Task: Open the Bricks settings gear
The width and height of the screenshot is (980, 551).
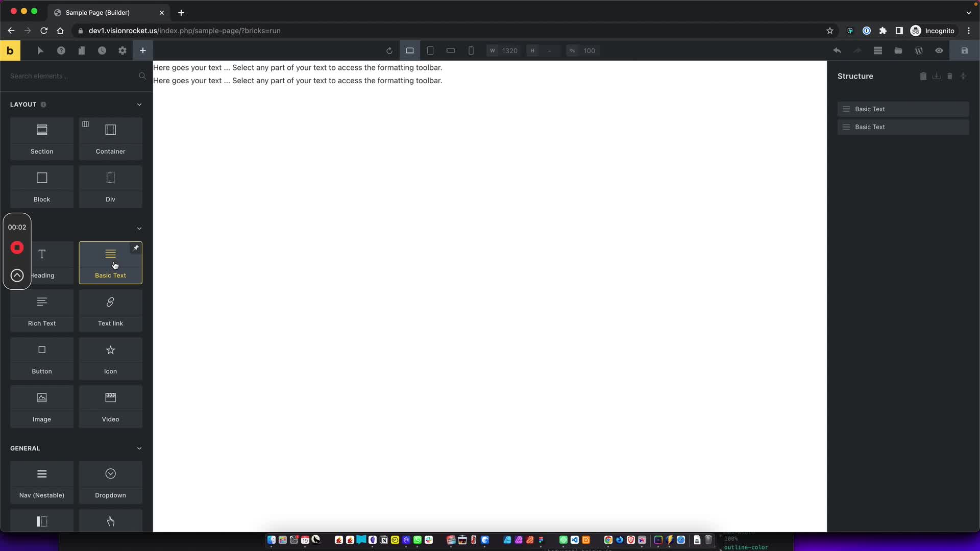Action: (122, 51)
